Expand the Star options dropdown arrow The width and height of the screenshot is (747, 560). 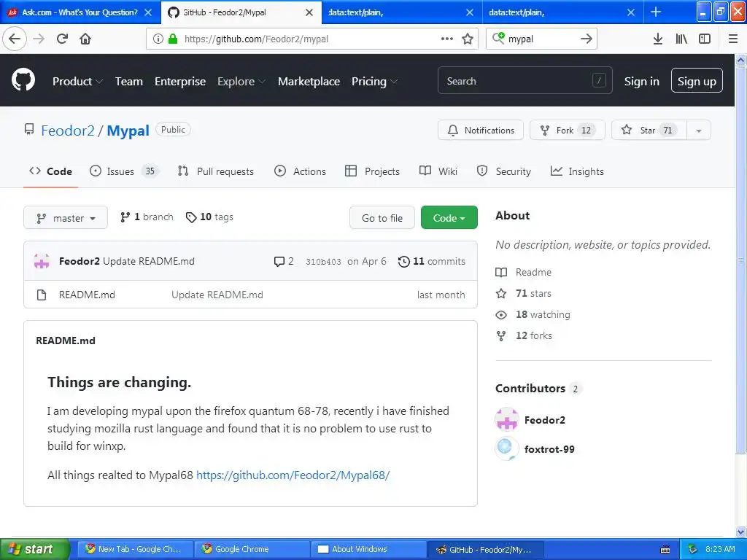click(698, 131)
